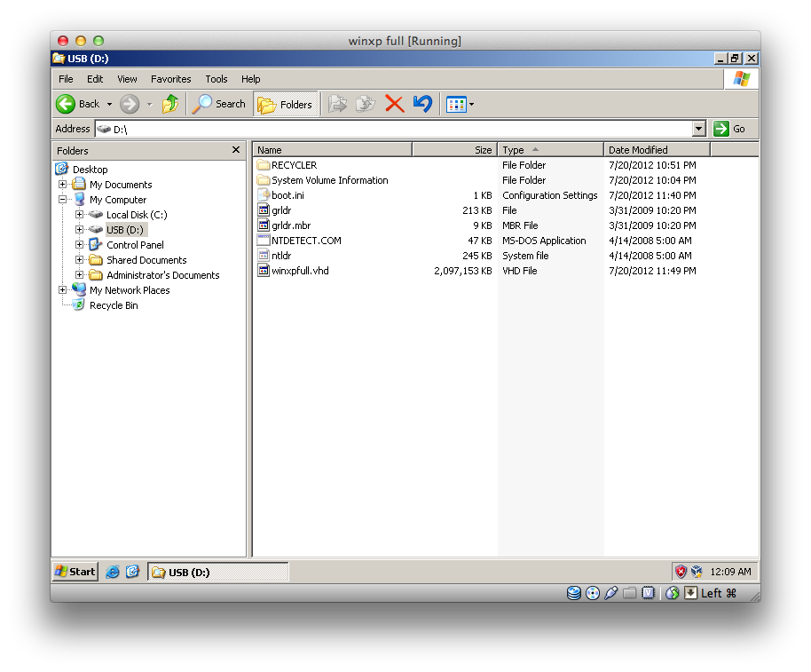Click the Windows flag logo in menu bar
Viewport: 811px width, 672px height.
click(741, 79)
